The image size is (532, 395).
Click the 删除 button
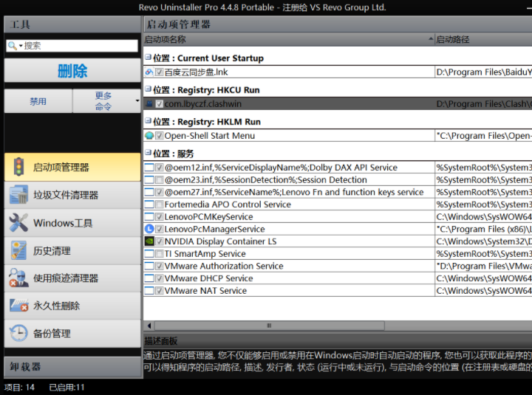72,71
